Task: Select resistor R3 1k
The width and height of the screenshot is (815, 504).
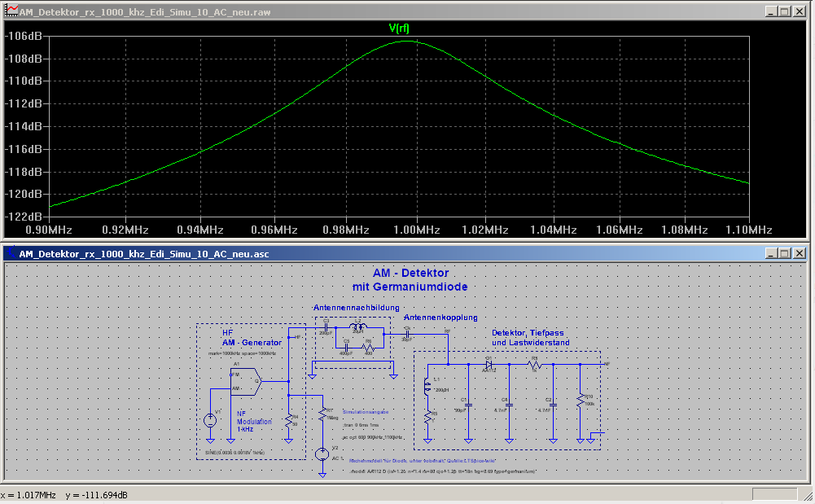Action: [534, 365]
